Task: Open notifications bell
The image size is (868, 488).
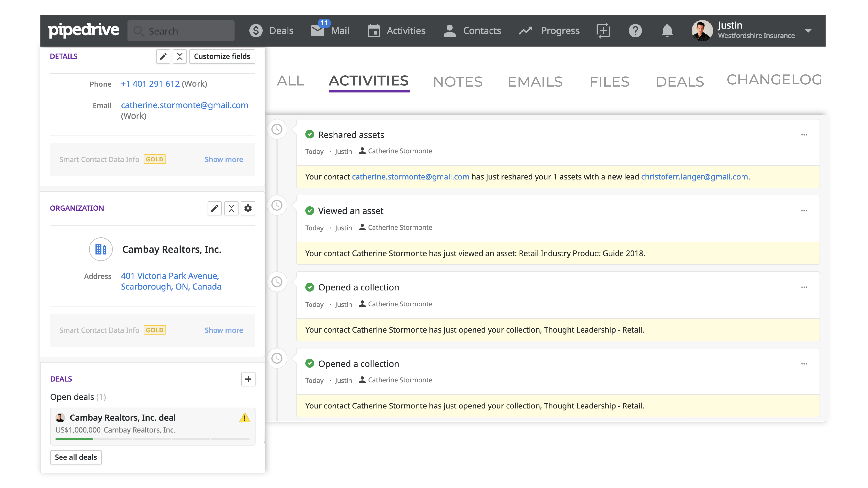Action: 667,30
